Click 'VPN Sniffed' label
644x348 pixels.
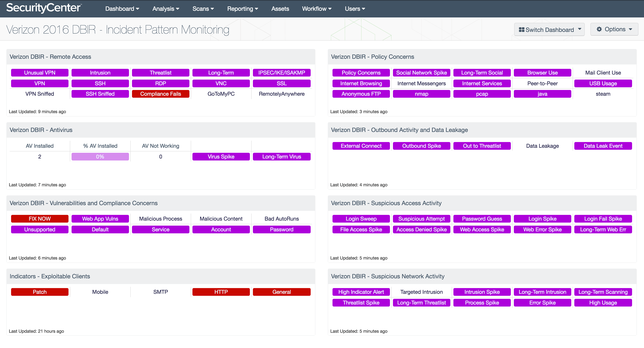40,94
